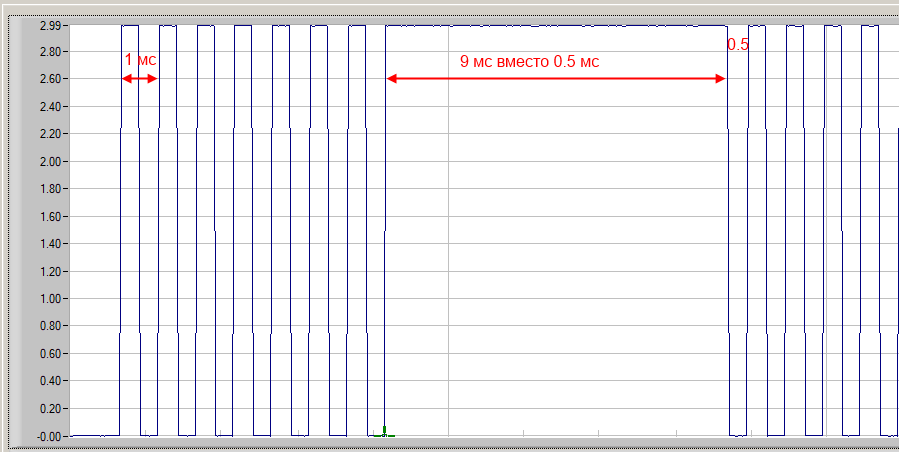Click the 2.99 label on voltage axis
Screen dimensions: 899x452
tap(50, 25)
